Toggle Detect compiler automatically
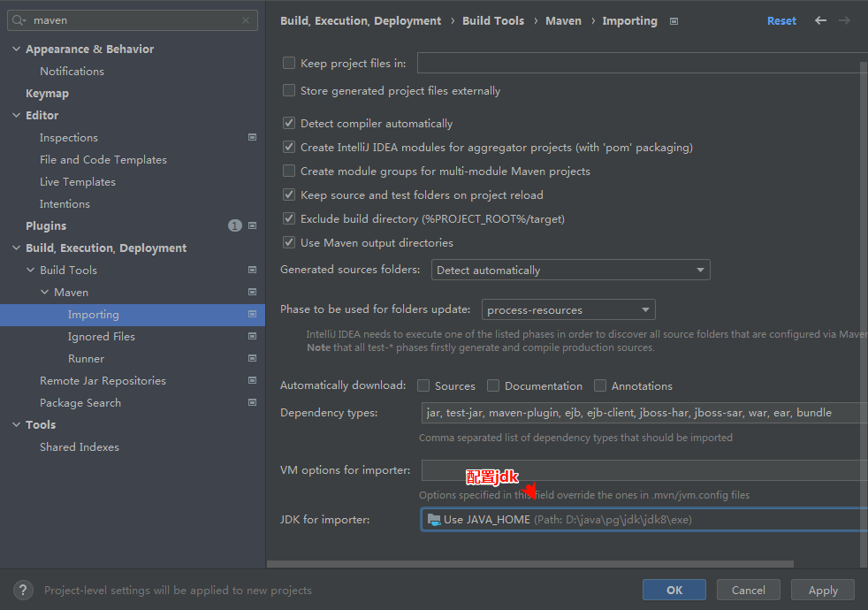This screenshot has width=868, height=610. click(x=289, y=123)
